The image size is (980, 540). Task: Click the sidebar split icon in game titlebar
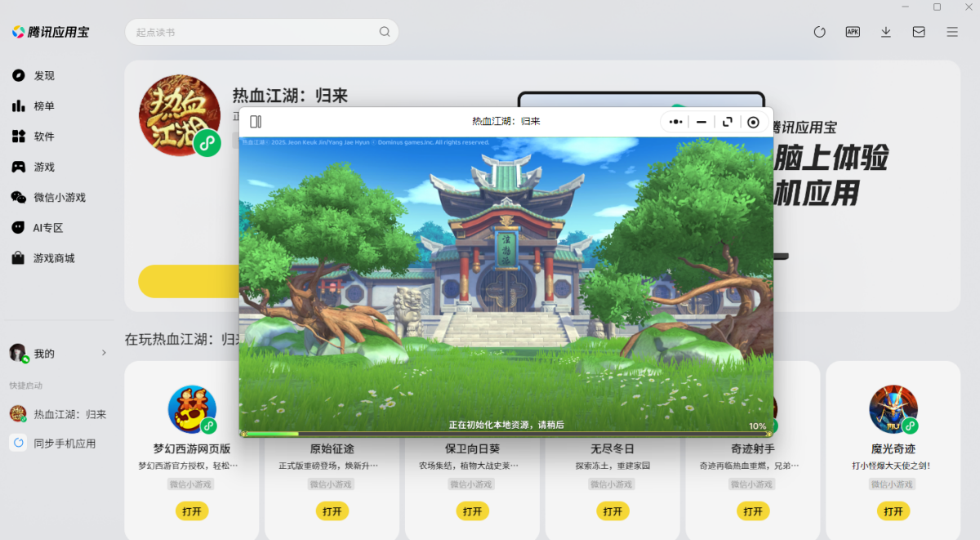[257, 120]
